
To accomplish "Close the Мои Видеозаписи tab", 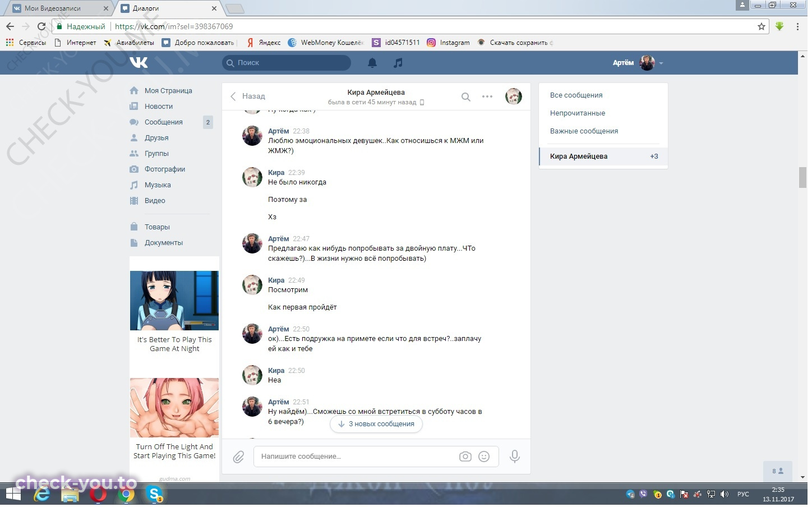I will [107, 8].
